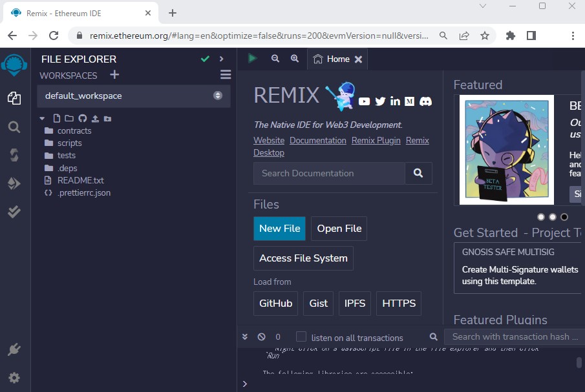This screenshot has width=585, height=392.
Task: Open Remix LinkedIn icon
Action: click(x=395, y=101)
